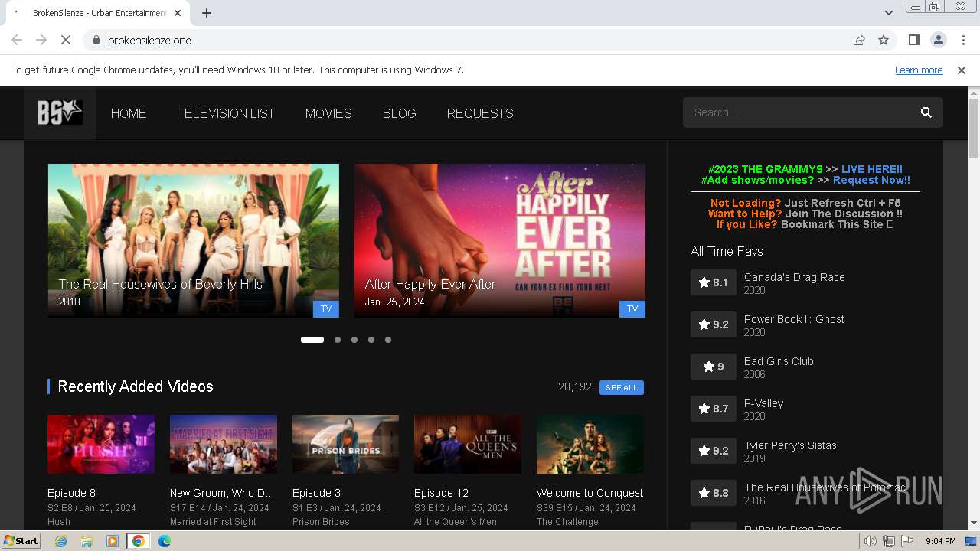Screen dimensions: 980x551
Task: Select fourth carousel slide dot
Action: 371,340
